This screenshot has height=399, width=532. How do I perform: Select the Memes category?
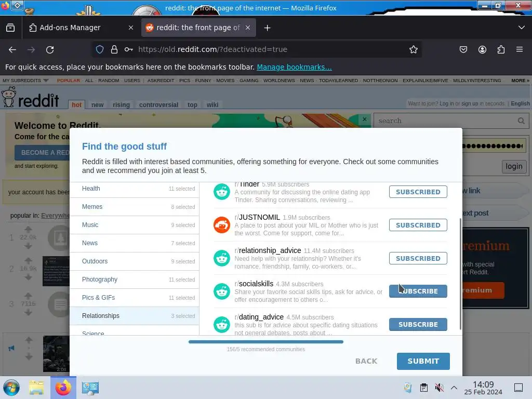coord(135,207)
